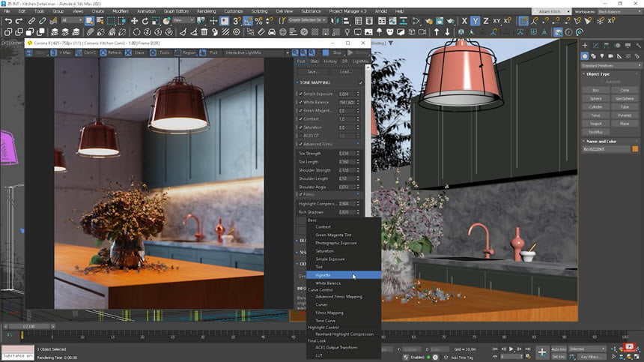Viewport: 644px width, 362px height.
Task: Click the object color swatch
Action: [x=635, y=149]
